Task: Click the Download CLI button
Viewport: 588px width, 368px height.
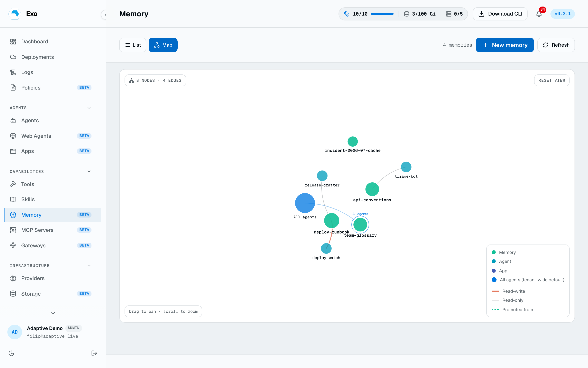Action: (x=500, y=14)
